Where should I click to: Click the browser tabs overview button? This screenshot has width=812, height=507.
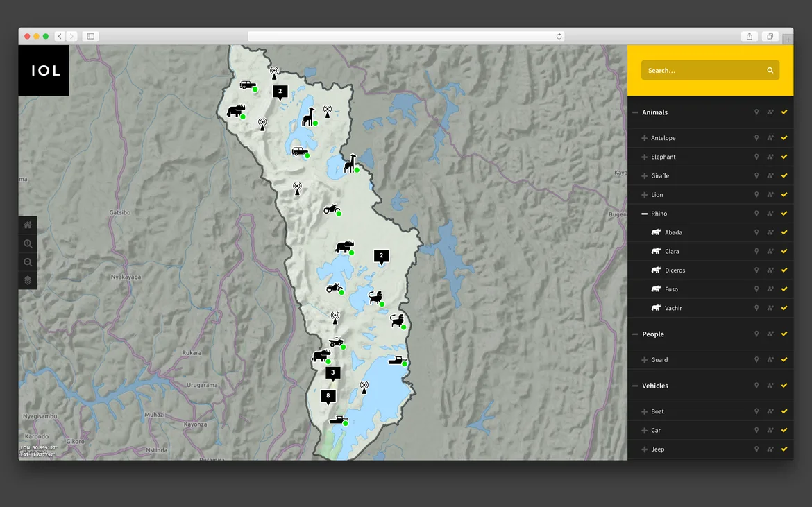click(770, 36)
